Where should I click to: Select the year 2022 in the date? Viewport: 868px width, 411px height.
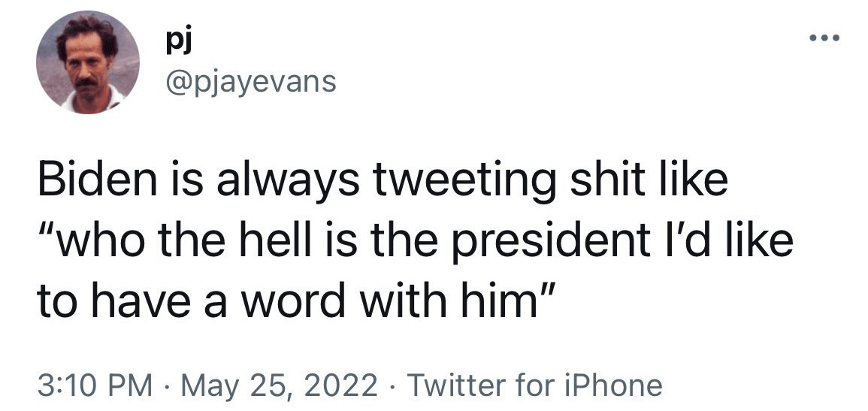tap(345, 385)
